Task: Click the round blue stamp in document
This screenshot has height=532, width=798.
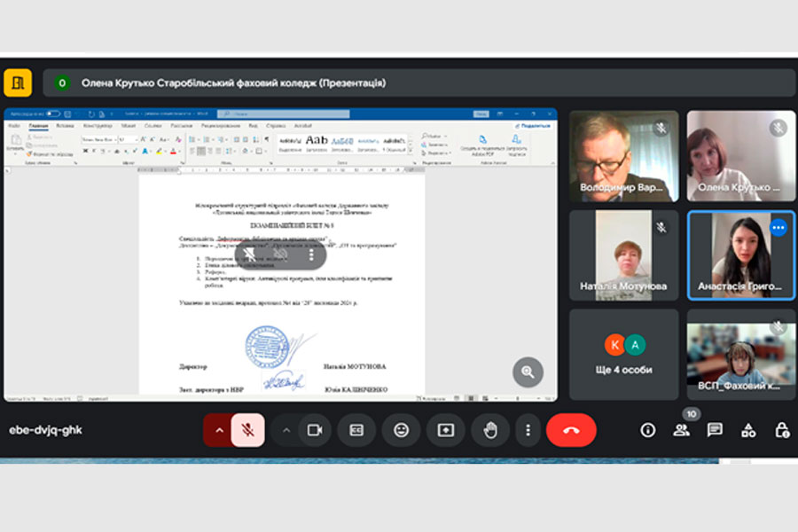Action: pos(267,347)
